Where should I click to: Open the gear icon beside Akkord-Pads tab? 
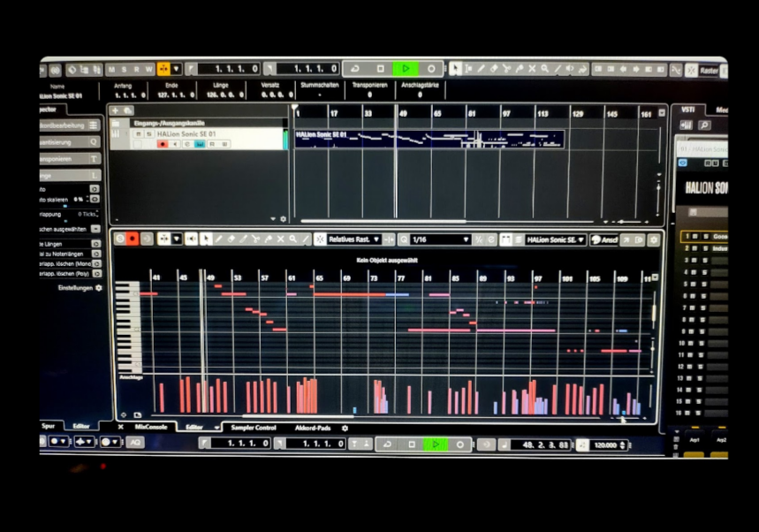[x=345, y=428]
